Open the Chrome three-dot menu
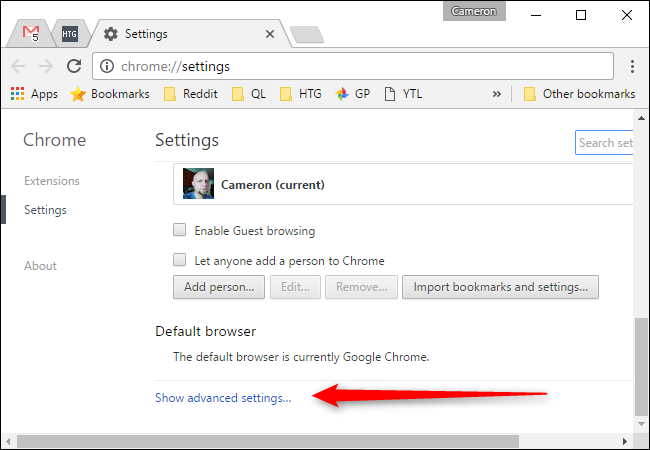The image size is (650, 450). tap(632, 66)
